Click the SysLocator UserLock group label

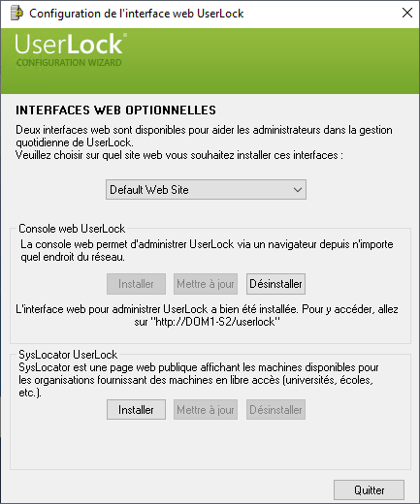68,355
